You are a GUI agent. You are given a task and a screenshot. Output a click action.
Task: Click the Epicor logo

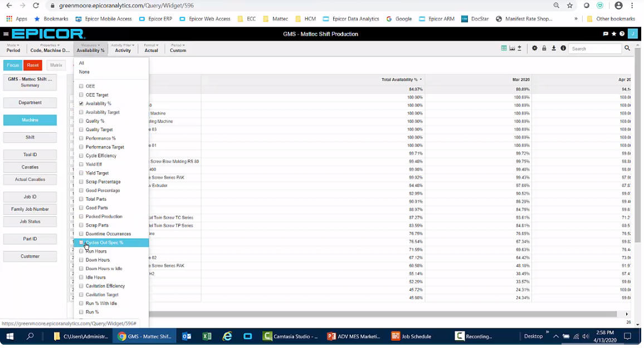pos(48,33)
